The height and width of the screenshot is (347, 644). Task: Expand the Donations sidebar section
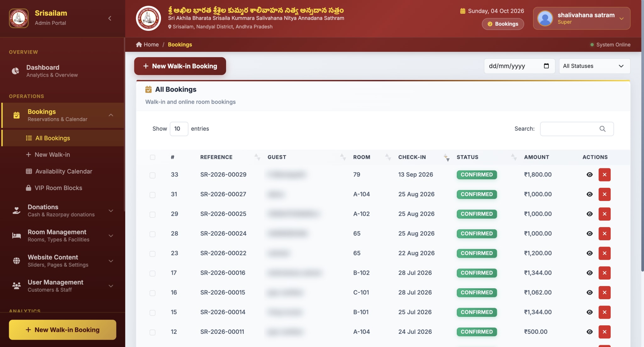pos(62,210)
